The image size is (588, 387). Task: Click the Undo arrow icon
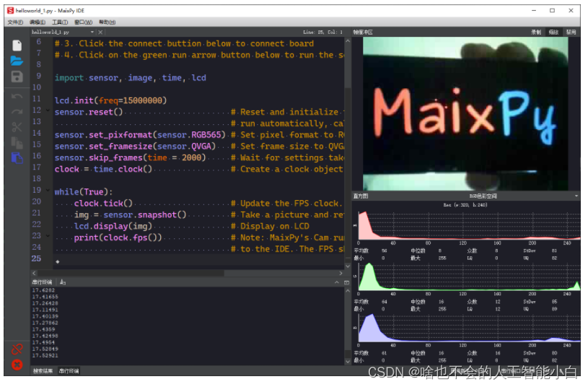point(17,97)
